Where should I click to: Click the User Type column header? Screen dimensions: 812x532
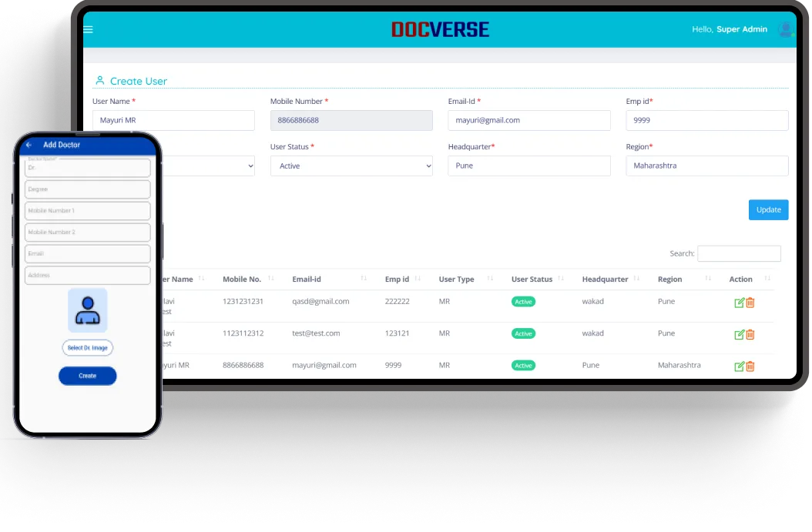click(x=456, y=279)
